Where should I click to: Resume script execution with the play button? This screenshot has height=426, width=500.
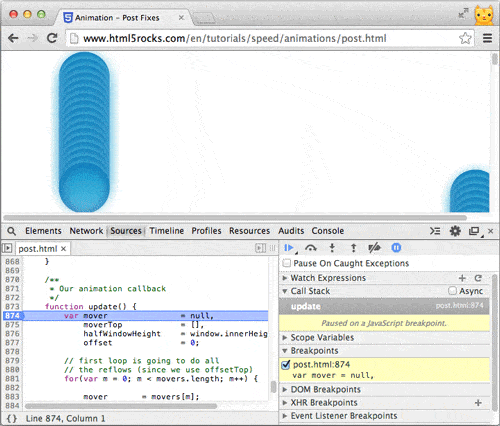coord(289,248)
